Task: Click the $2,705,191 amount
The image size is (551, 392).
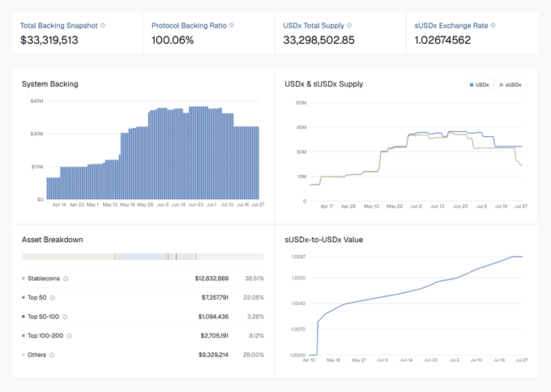Action: [x=215, y=335]
